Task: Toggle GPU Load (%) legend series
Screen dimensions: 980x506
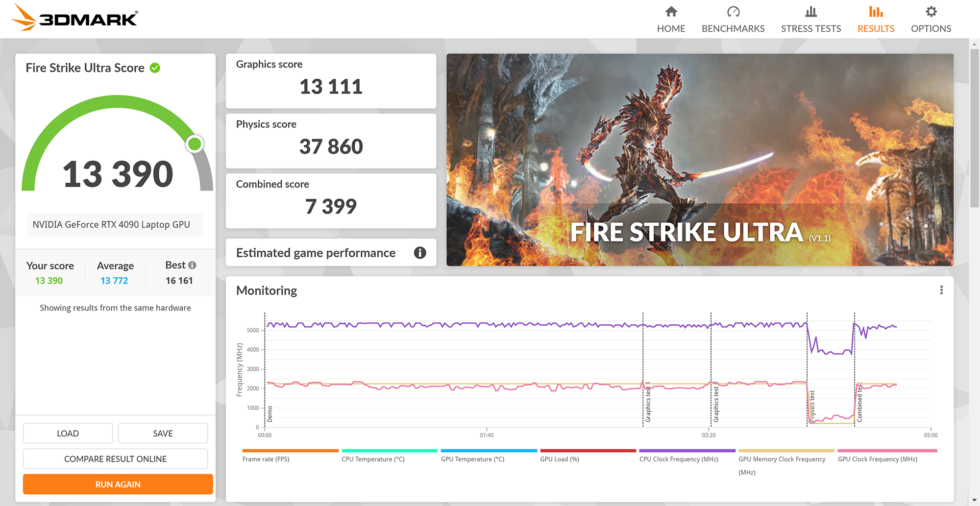Action: click(559, 459)
